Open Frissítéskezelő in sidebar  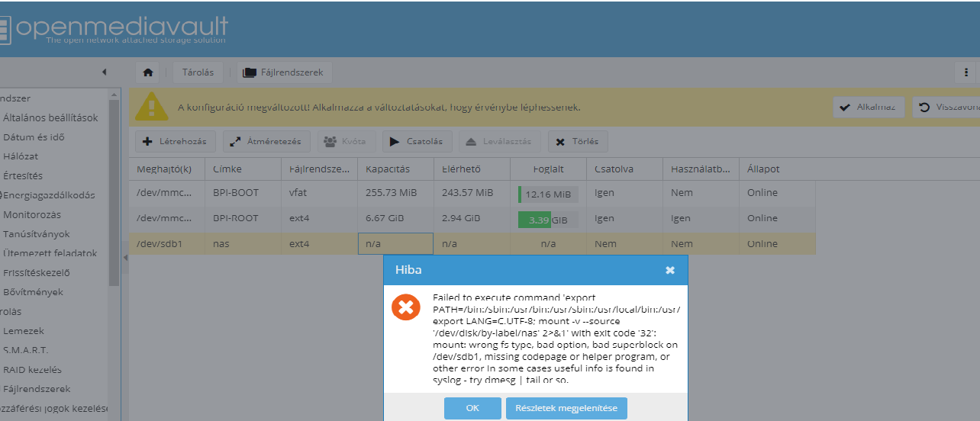click(x=37, y=272)
